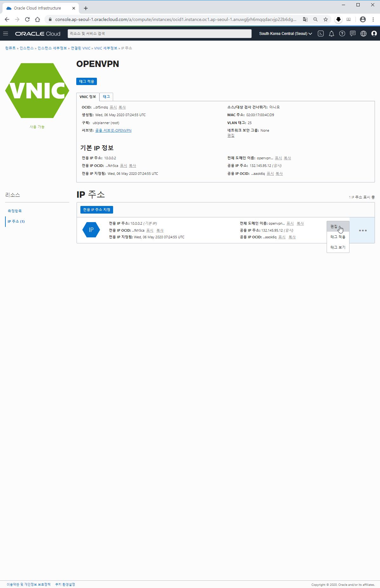Open the Chrome profile icon

pos(363,19)
